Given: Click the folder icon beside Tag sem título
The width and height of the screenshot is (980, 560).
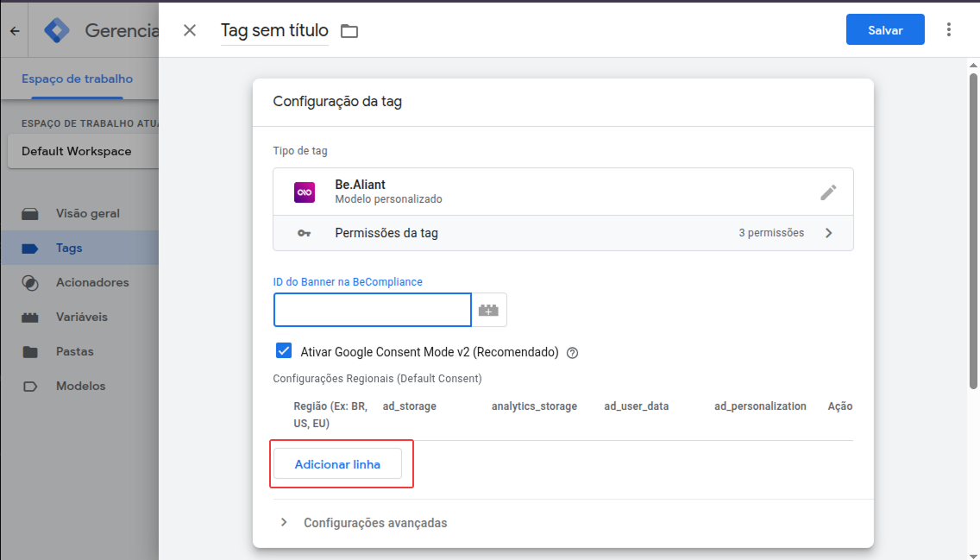Looking at the screenshot, I should pos(349,28).
